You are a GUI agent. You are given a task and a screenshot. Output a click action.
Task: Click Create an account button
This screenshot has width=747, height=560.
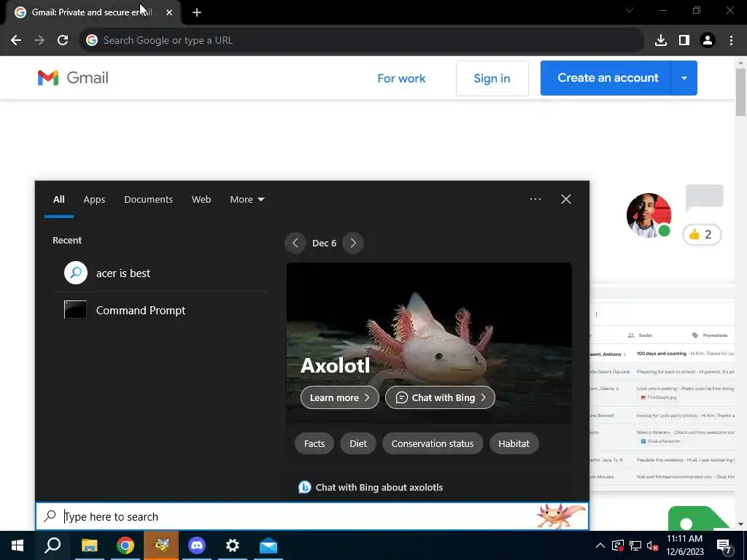[605, 78]
